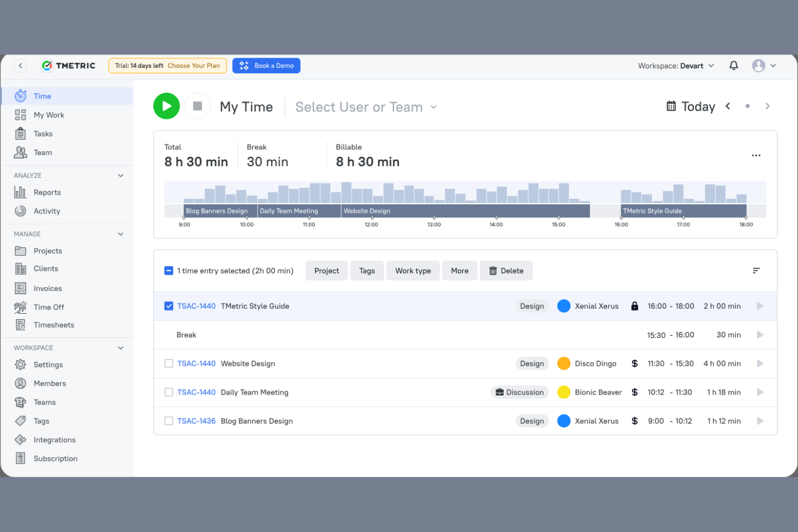Screen dimensions: 798x532
Task: Check the Blog Banners Design entry
Action: click(x=169, y=420)
